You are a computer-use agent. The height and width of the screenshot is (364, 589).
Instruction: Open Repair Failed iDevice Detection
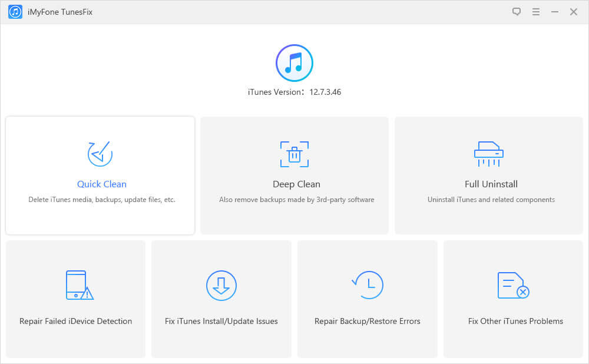click(x=75, y=321)
